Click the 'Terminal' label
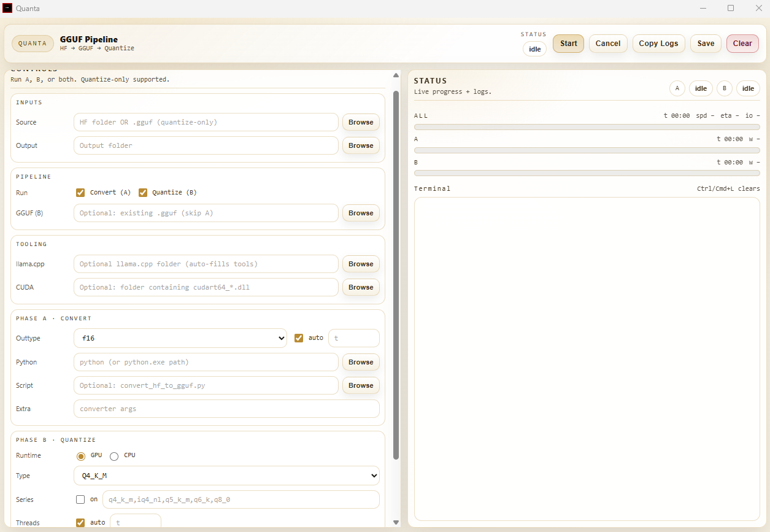The width and height of the screenshot is (770, 532). coord(432,188)
